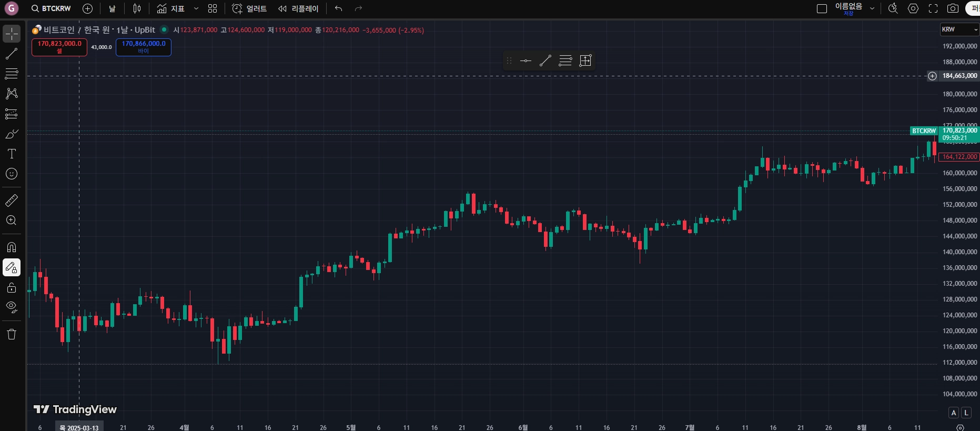Toggle auto scale with the A button

954,413
